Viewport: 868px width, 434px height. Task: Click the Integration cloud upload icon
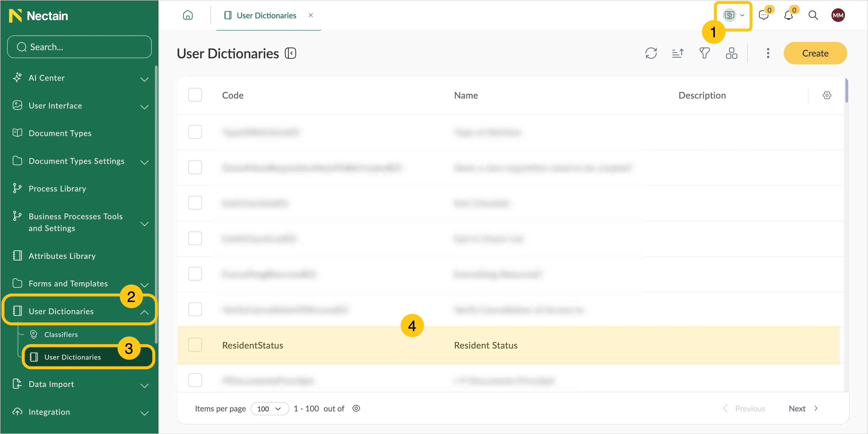pos(17,411)
